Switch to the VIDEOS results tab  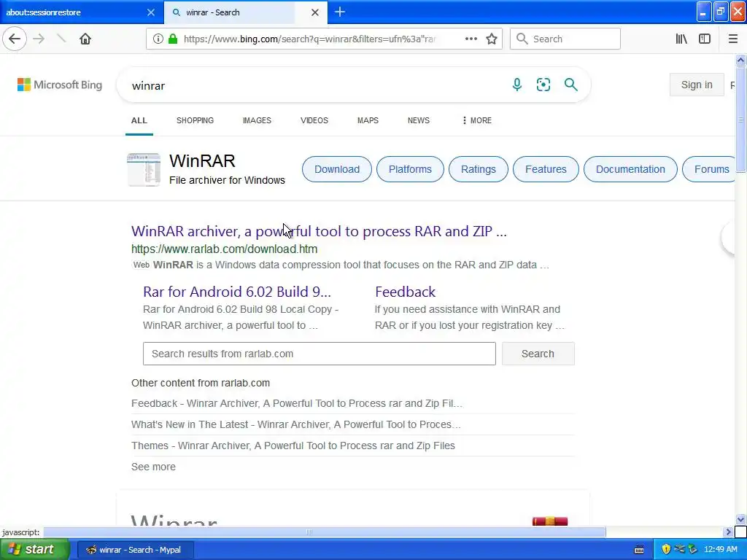click(x=314, y=120)
